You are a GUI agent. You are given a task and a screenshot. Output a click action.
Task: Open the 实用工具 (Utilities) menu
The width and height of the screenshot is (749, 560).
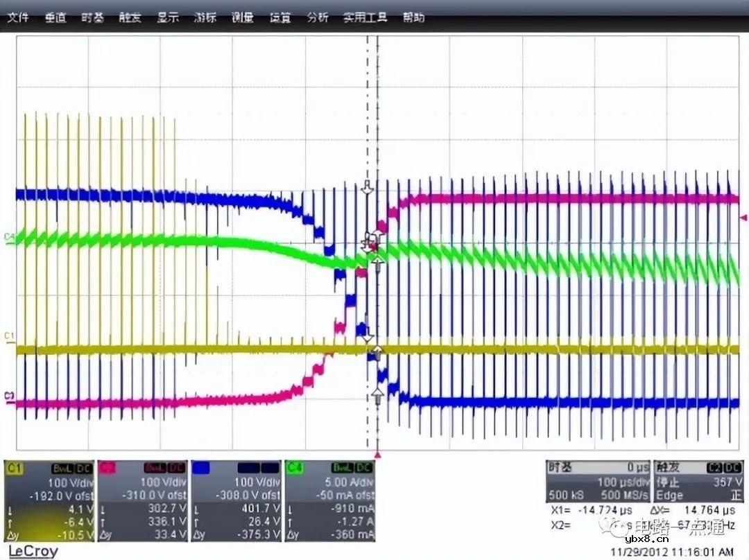[x=363, y=18]
